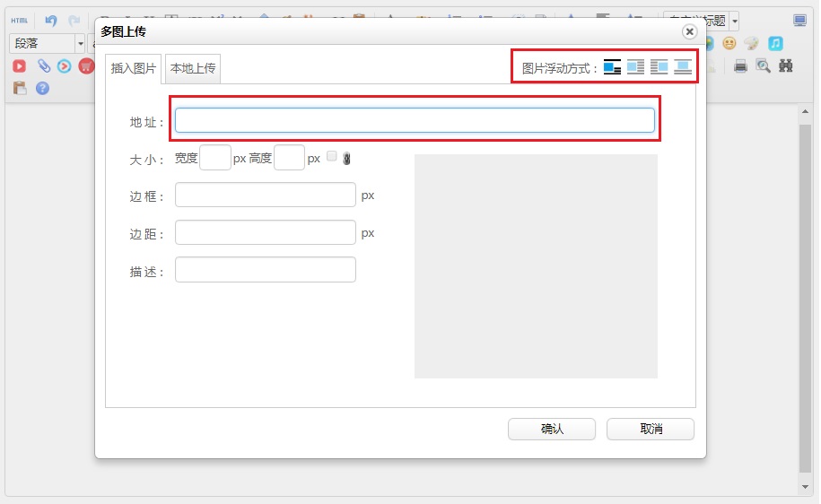Click the printer icon in the toolbar

740,65
